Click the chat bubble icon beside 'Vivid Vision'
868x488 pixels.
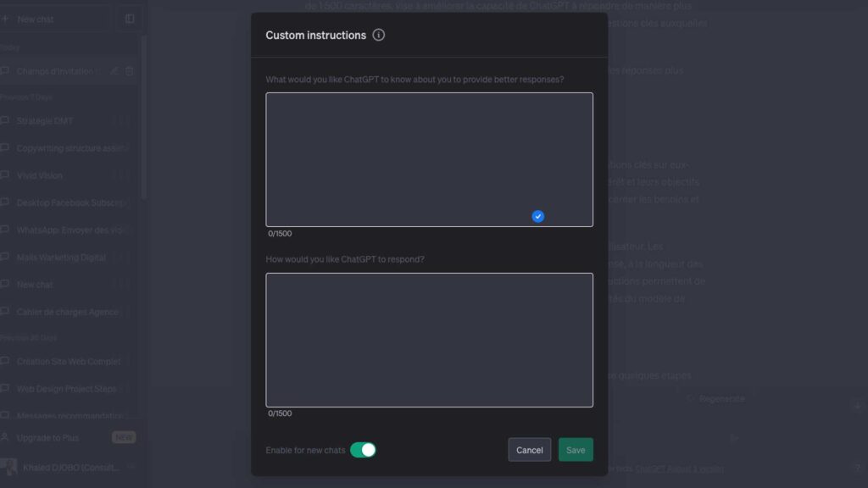[x=5, y=175]
